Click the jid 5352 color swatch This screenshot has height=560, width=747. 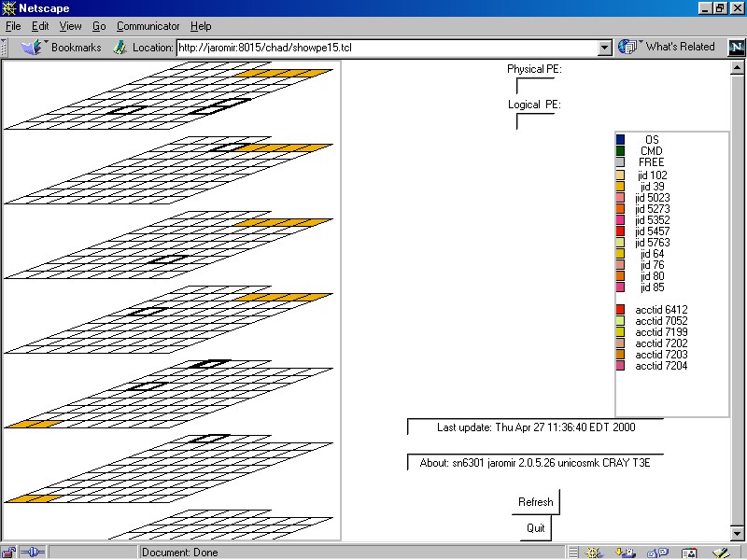tap(620, 219)
